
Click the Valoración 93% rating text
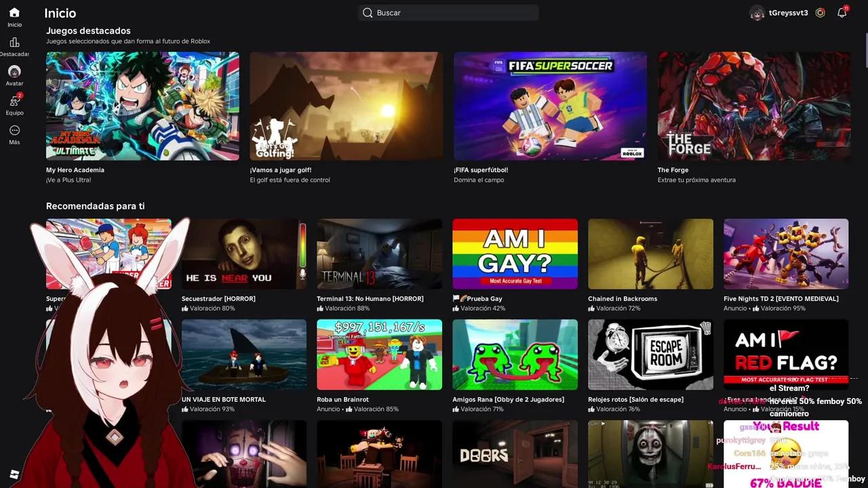(x=212, y=409)
